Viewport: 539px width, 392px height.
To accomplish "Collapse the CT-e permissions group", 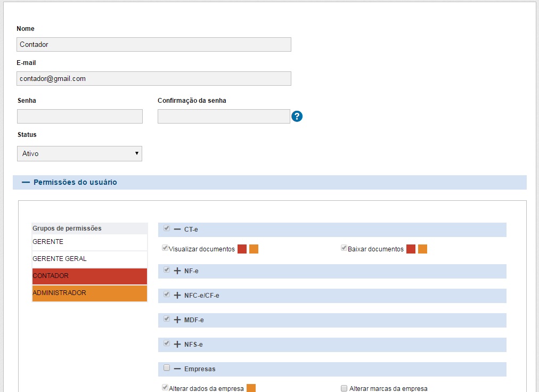I will [x=177, y=229].
